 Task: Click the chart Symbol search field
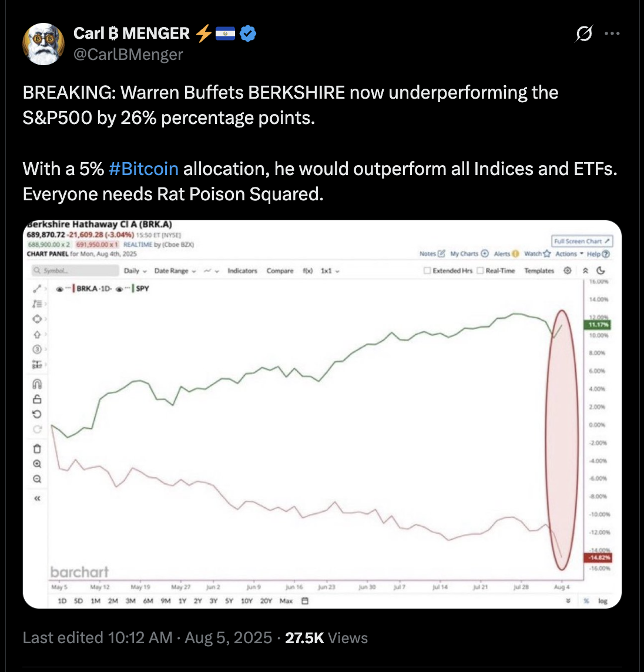[x=75, y=271]
